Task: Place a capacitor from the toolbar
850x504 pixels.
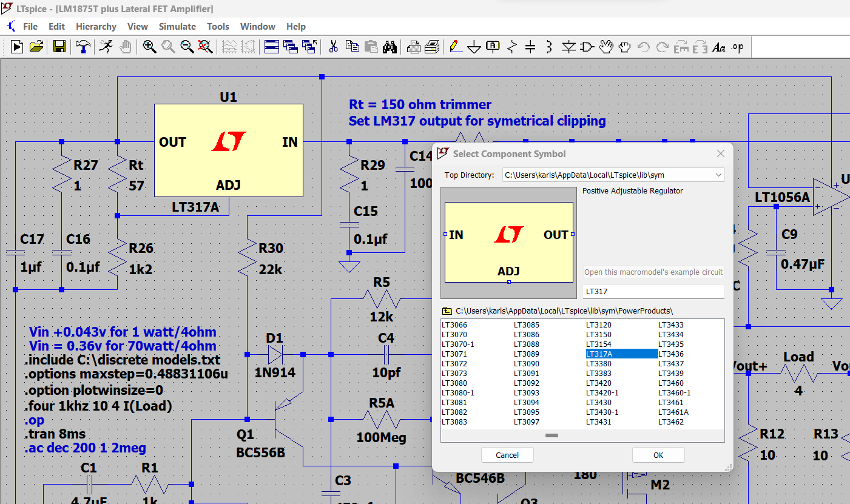Action: pyautogui.click(x=531, y=46)
